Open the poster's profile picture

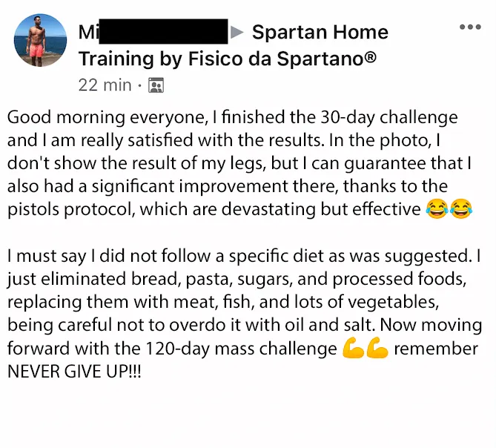[40, 40]
